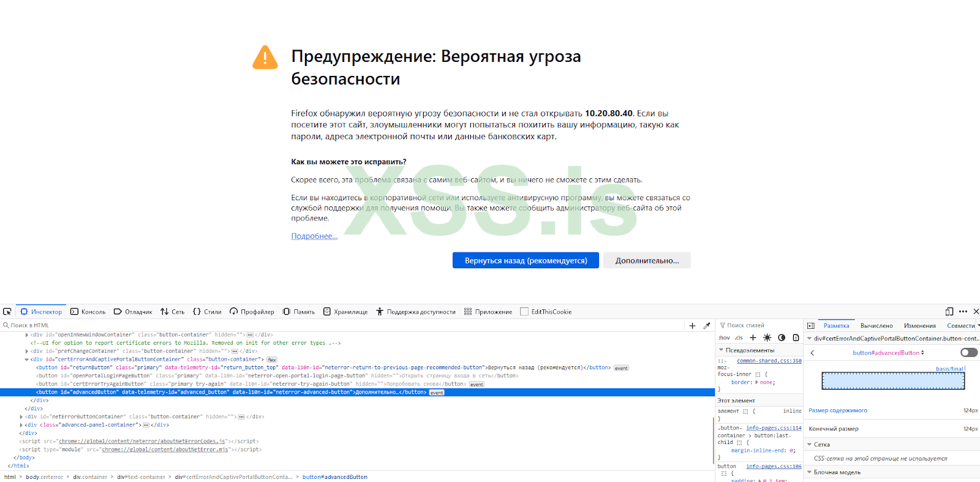
Task: Open the Инспектор tab
Action: pos(42,312)
